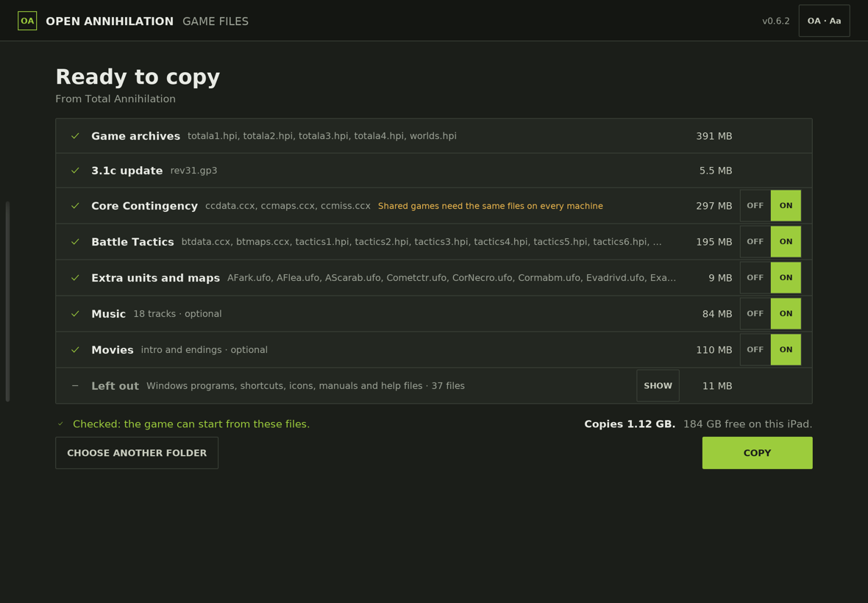868x603 pixels.
Task: Set Movies to ON
Action: pos(786,349)
